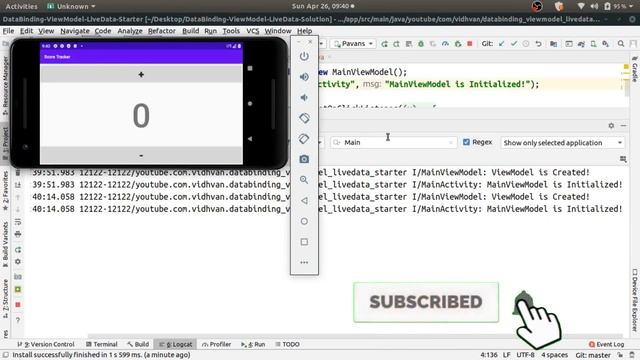The width and height of the screenshot is (640, 360).
Task: Open emulator extended controls (three dots)
Action: click(304, 262)
